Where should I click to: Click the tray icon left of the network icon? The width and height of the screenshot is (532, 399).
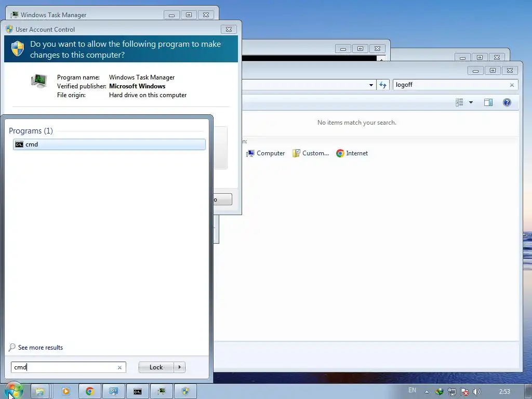pos(440,392)
